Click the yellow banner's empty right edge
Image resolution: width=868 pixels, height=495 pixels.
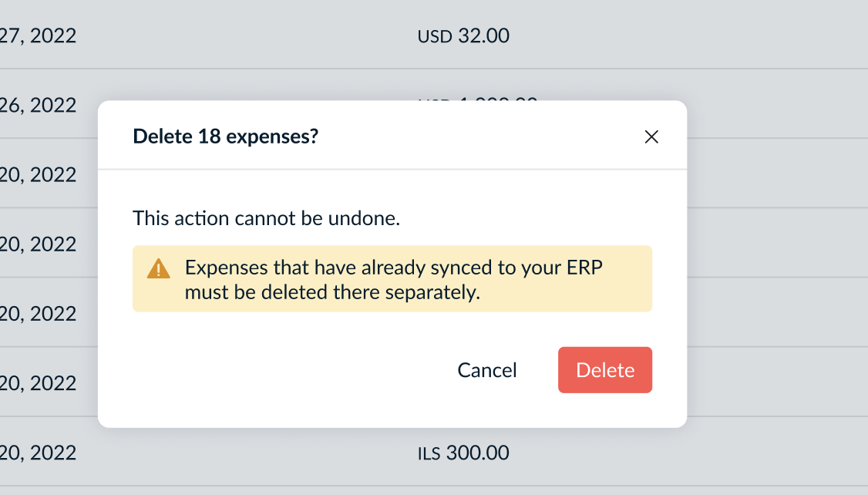pos(632,279)
